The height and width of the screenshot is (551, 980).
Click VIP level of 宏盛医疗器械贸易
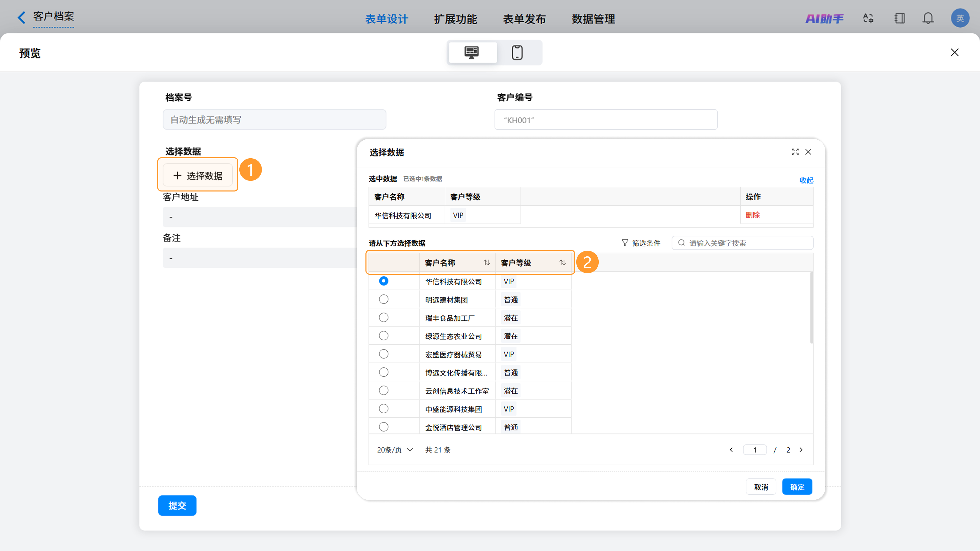tap(509, 354)
